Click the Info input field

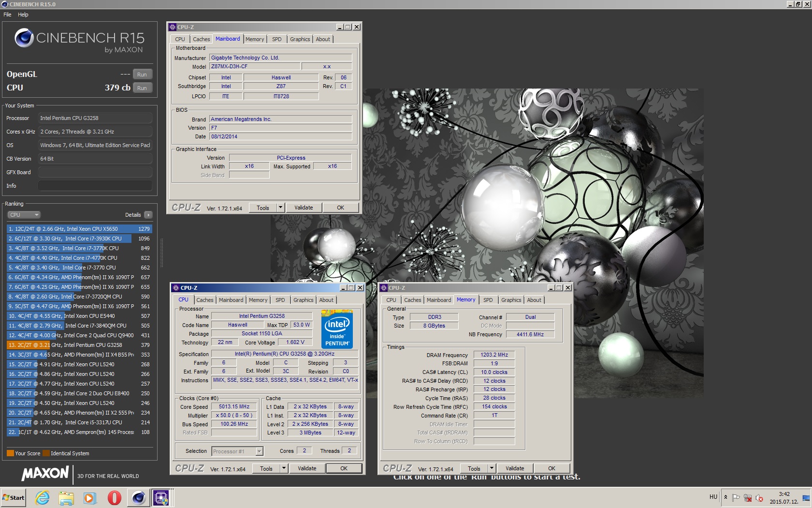pos(95,186)
